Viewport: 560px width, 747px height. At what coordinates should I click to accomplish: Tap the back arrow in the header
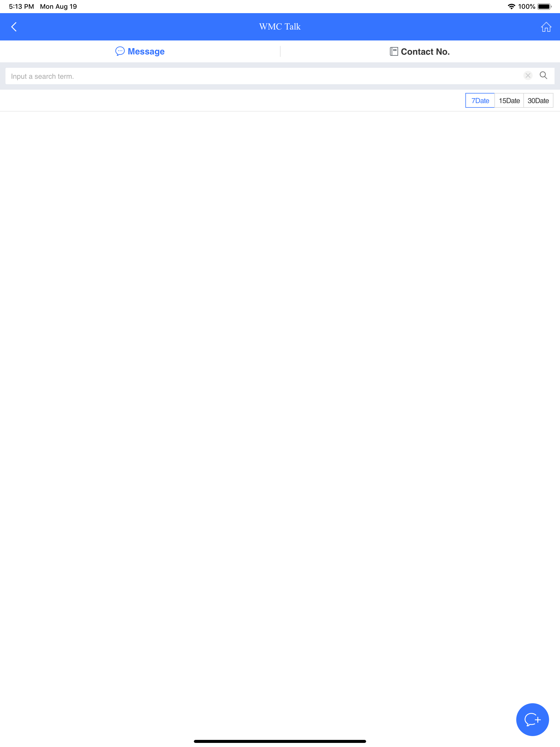pos(14,27)
